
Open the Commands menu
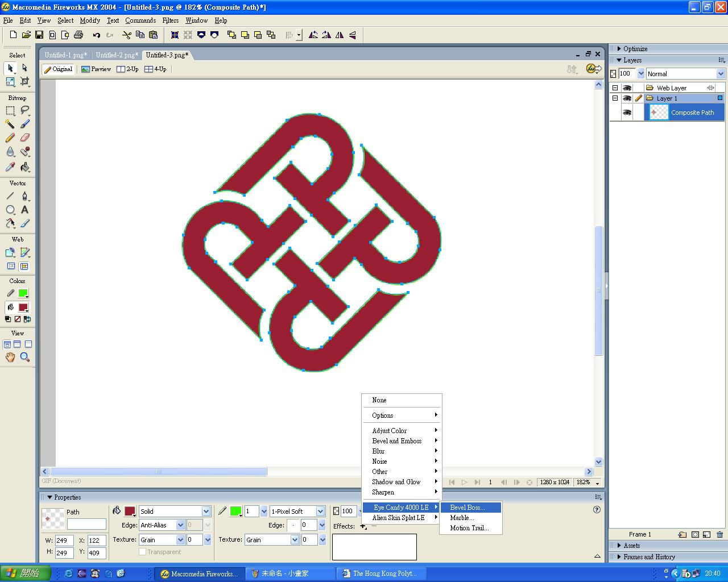pyautogui.click(x=140, y=20)
